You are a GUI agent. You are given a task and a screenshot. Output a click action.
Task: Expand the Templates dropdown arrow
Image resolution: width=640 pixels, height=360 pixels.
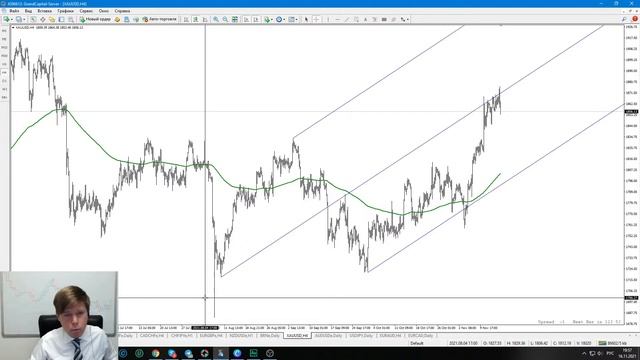pos(297,19)
